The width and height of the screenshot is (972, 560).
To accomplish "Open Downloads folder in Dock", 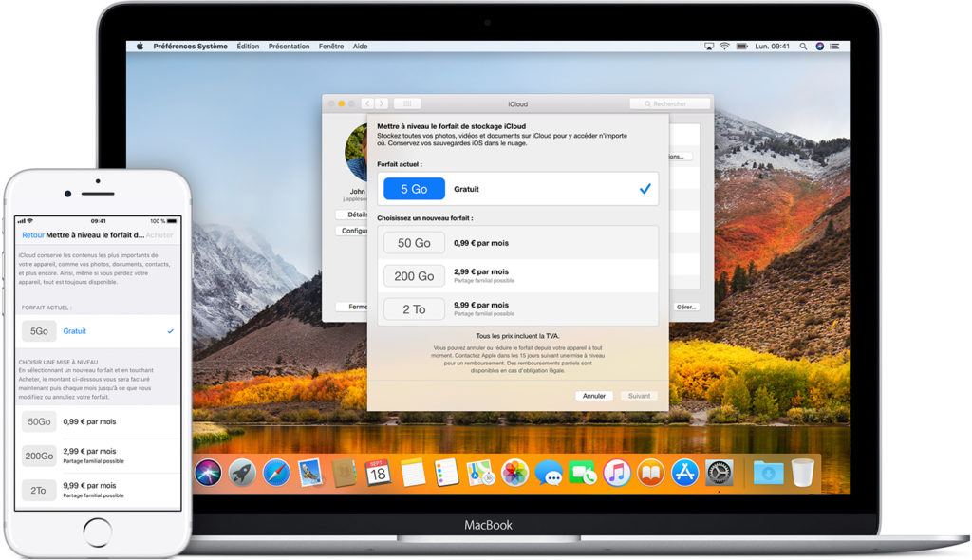I will (768, 474).
